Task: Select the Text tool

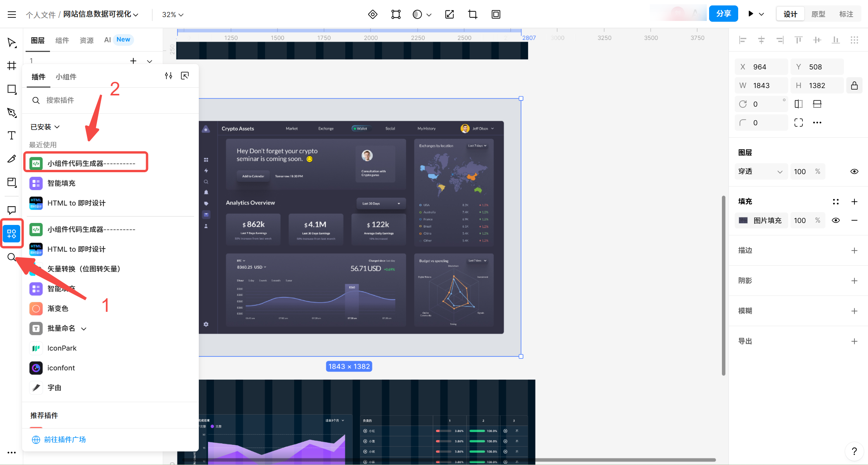Action: 12,135
